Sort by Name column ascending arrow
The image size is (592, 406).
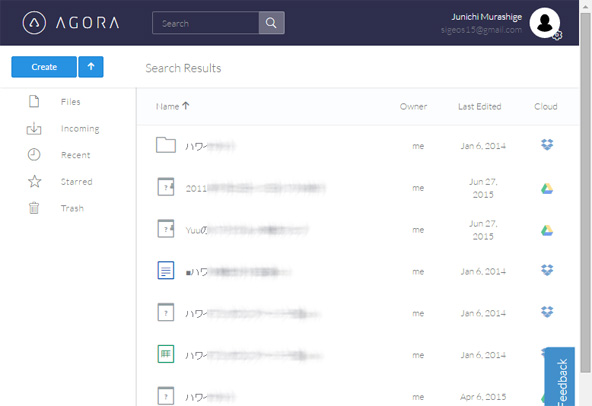(x=186, y=106)
